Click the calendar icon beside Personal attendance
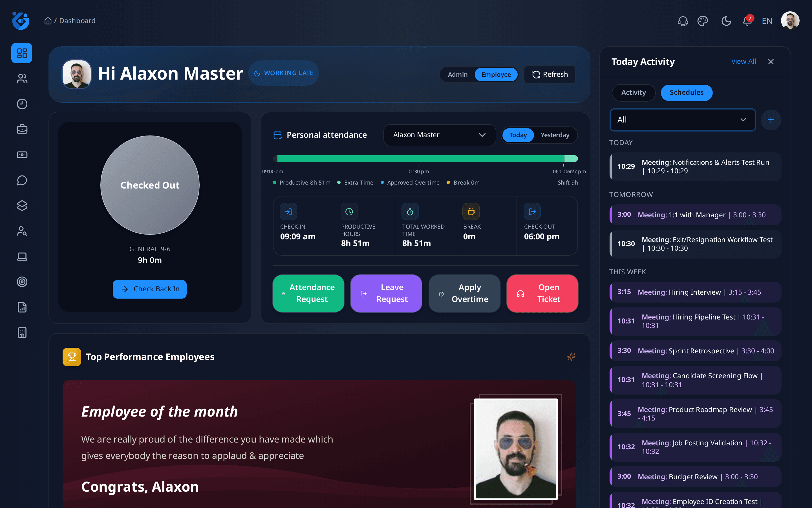The height and width of the screenshot is (508, 812). (x=277, y=135)
